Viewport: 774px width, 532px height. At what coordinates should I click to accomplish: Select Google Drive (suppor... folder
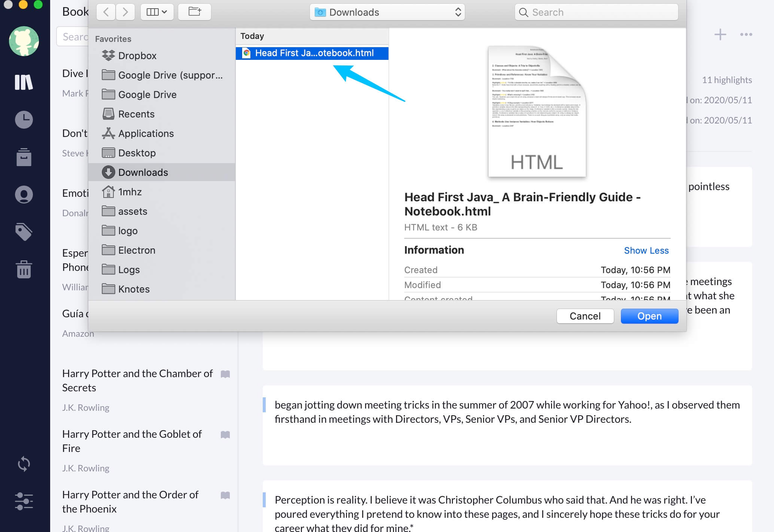click(x=162, y=75)
